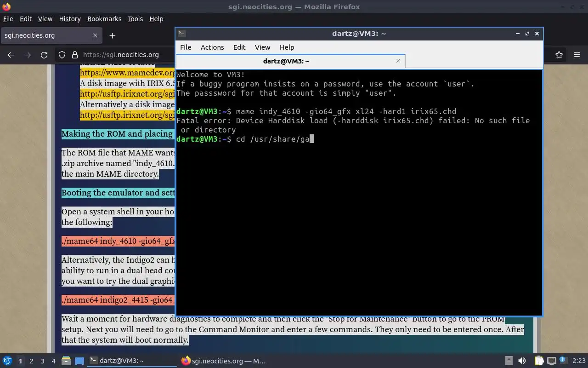Screen dimensions: 588x368
Task: Switch to virtual desktop 3
Action: 42,361
